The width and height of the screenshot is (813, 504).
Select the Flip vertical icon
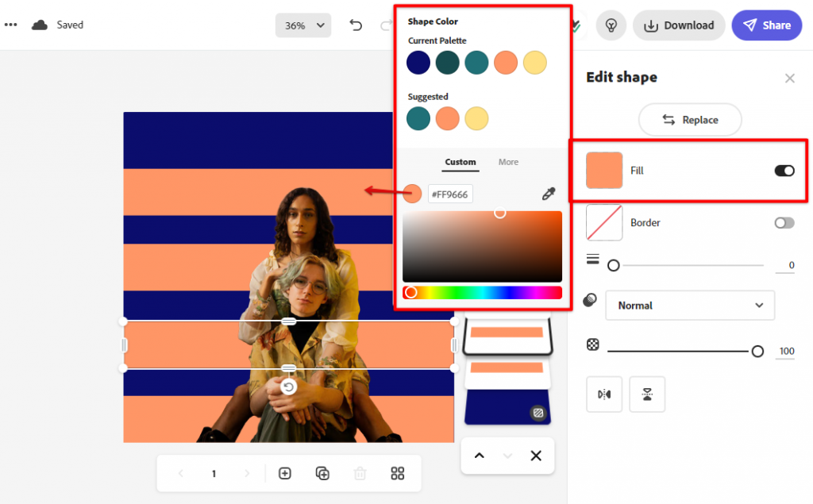pos(647,394)
